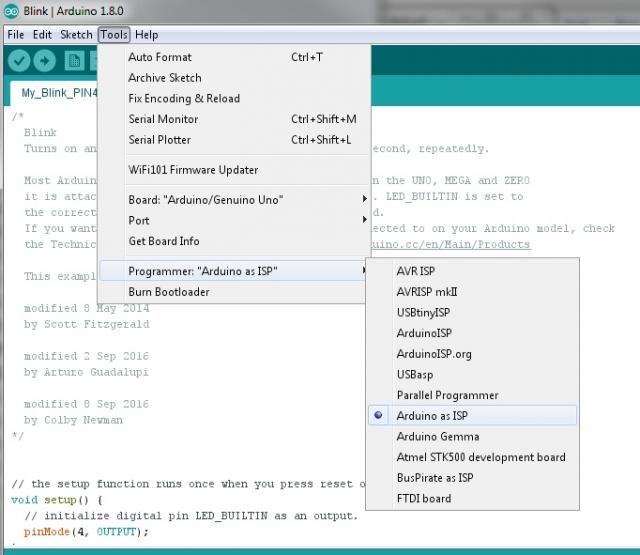Viewport: 640px width, 555px height.
Task: Expand the Programmer "Arduino as ISP" submenu
Action: coord(233,271)
